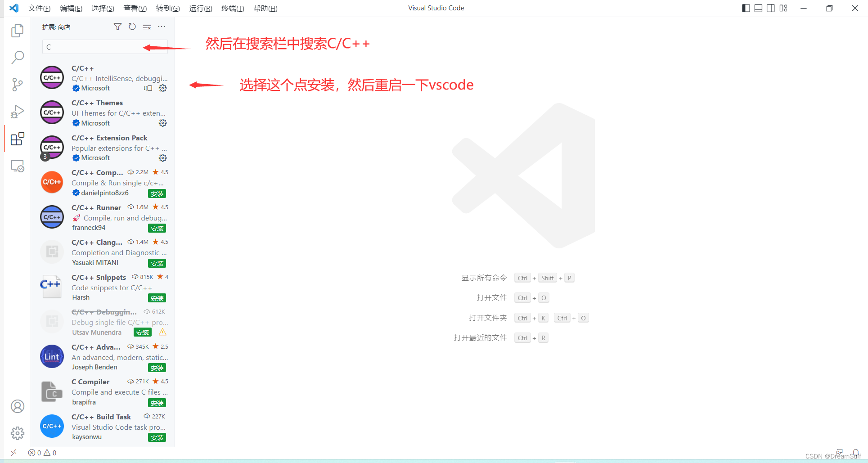Viewport: 868px width, 463px height.
Task: Open the 选择(S) menu
Action: (103, 8)
